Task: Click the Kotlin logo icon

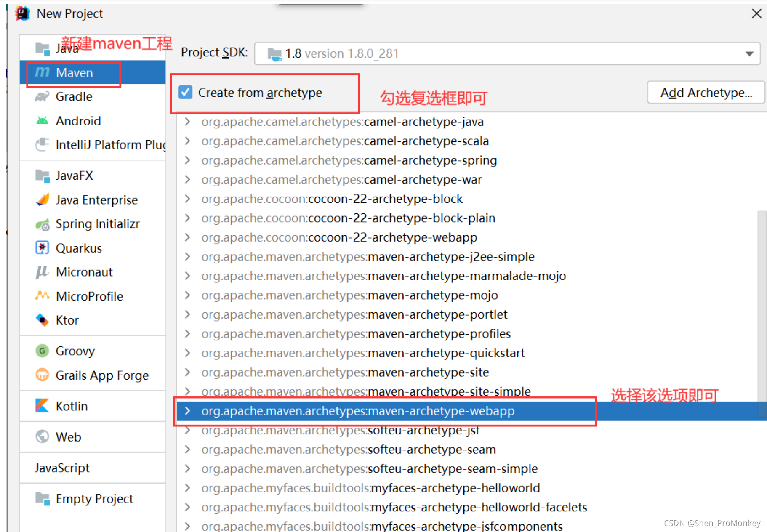Action: pos(42,406)
